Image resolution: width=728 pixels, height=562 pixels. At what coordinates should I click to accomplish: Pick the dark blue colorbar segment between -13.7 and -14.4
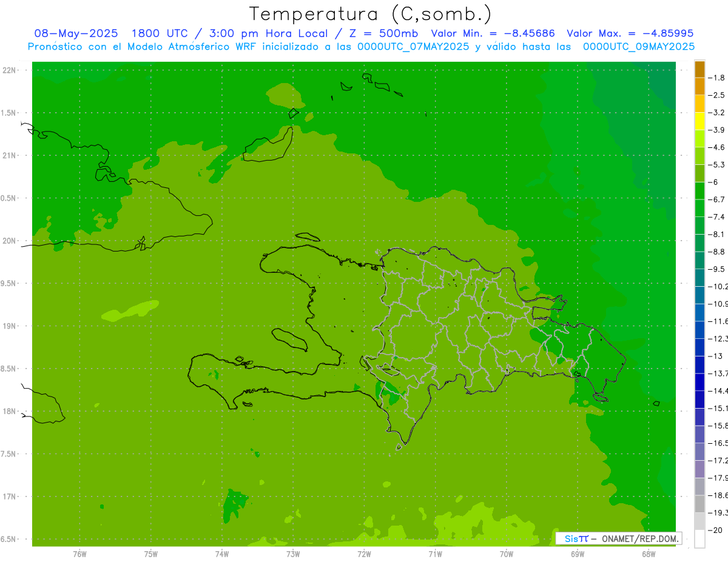tap(699, 382)
